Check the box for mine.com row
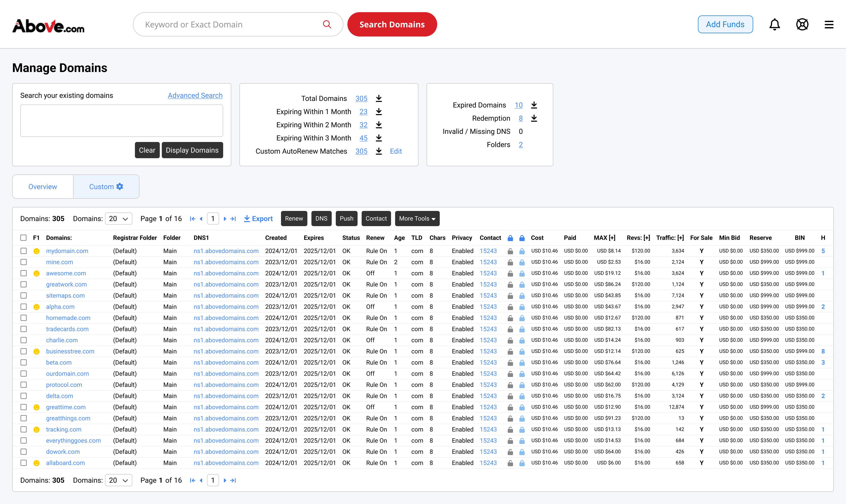 [x=23, y=262]
